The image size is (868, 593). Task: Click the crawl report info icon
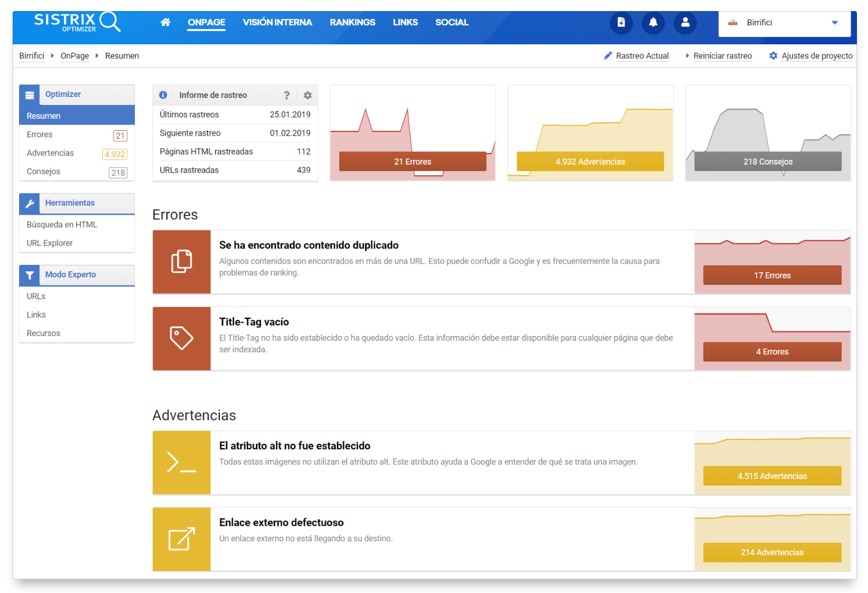163,95
